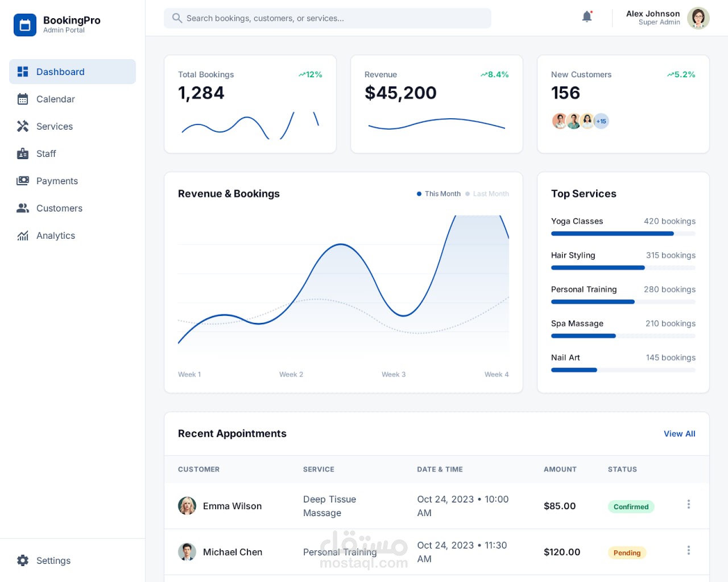Click the Alex Johnson user name
The height and width of the screenshot is (582, 728).
pos(653,14)
